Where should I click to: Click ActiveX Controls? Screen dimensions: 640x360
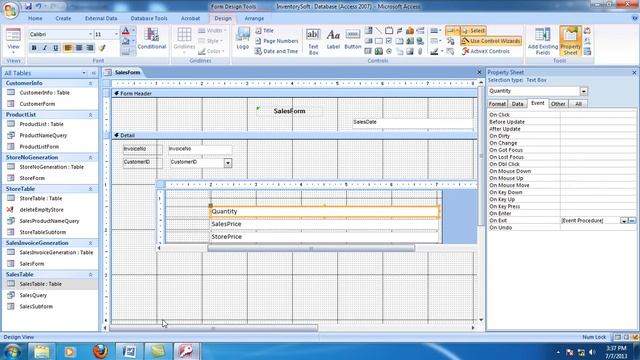486,51
